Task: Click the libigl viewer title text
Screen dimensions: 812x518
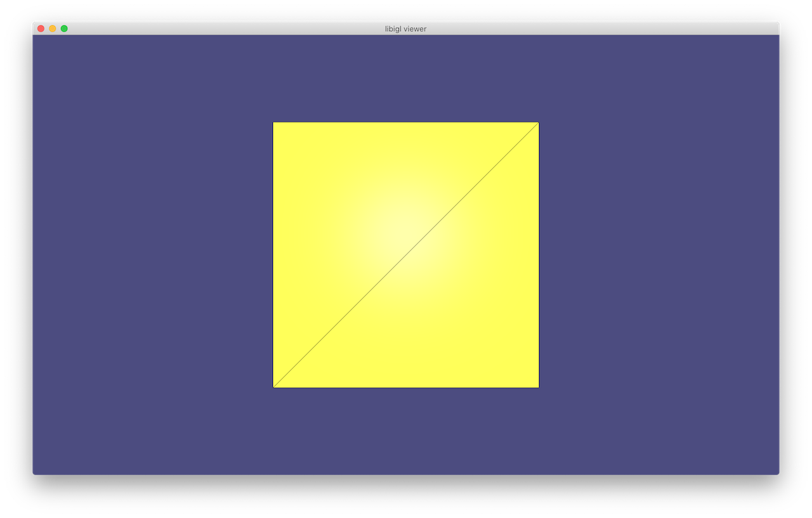Action: click(x=405, y=29)
